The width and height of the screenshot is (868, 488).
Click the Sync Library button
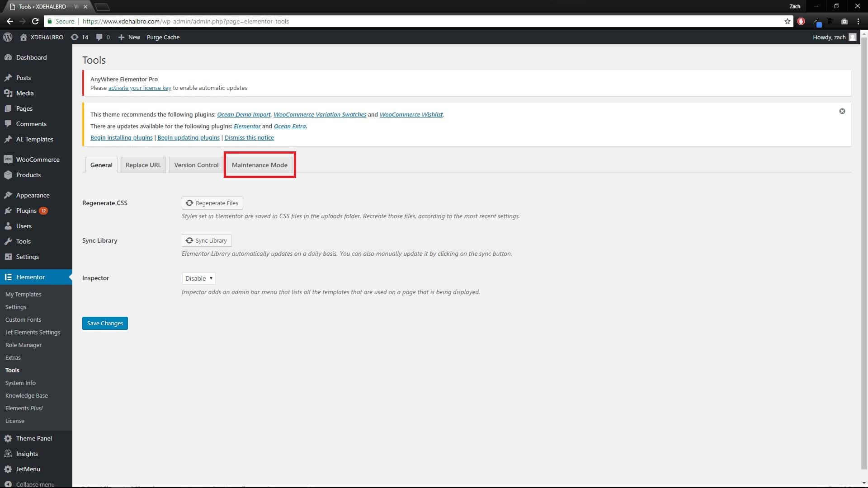coord(207,240)
